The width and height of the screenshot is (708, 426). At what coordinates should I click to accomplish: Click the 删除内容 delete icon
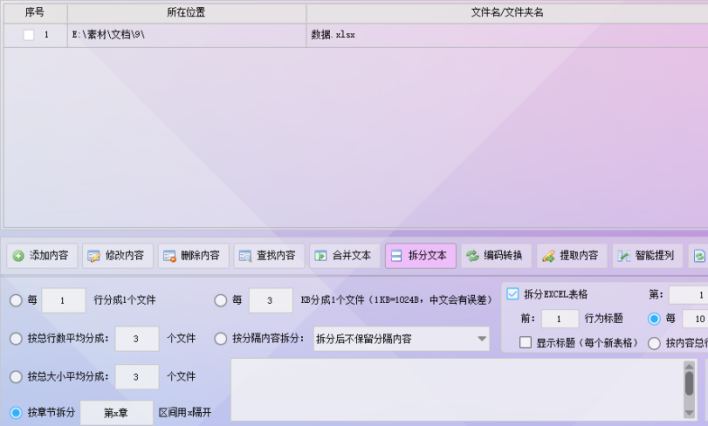pyautogui.click(x=170, y=256)
